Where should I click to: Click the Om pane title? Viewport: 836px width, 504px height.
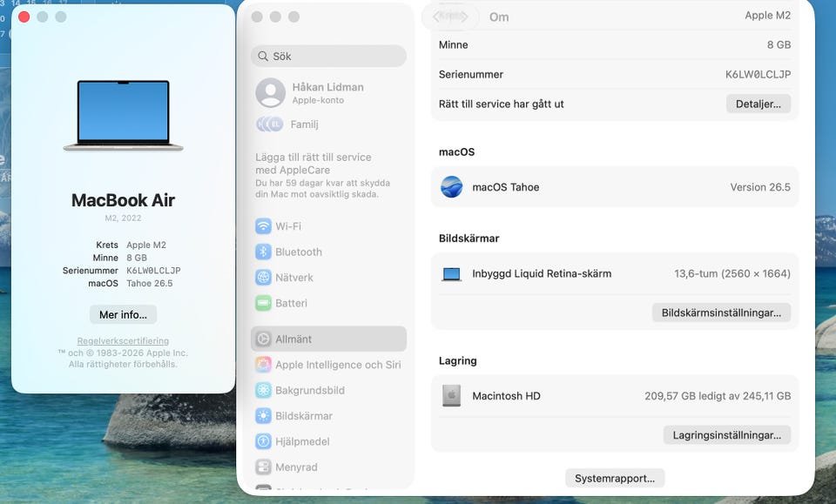coord(499,17)
